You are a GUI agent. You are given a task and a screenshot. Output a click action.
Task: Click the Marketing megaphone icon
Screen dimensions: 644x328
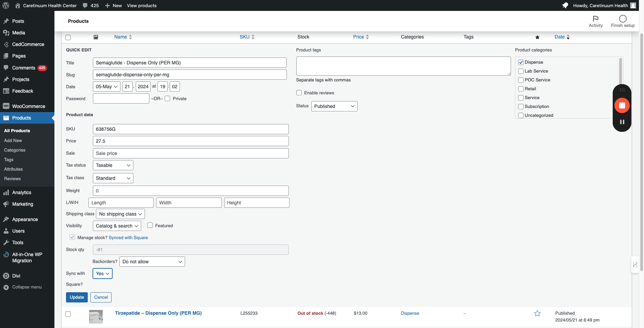pos(6,204)
